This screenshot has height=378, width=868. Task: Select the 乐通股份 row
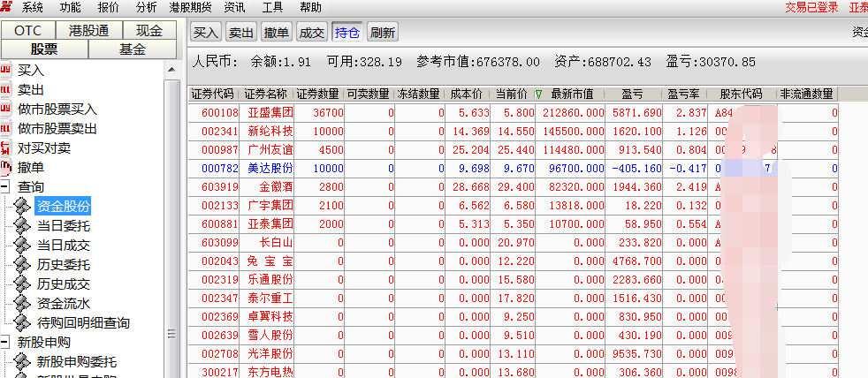click(514, 280)
